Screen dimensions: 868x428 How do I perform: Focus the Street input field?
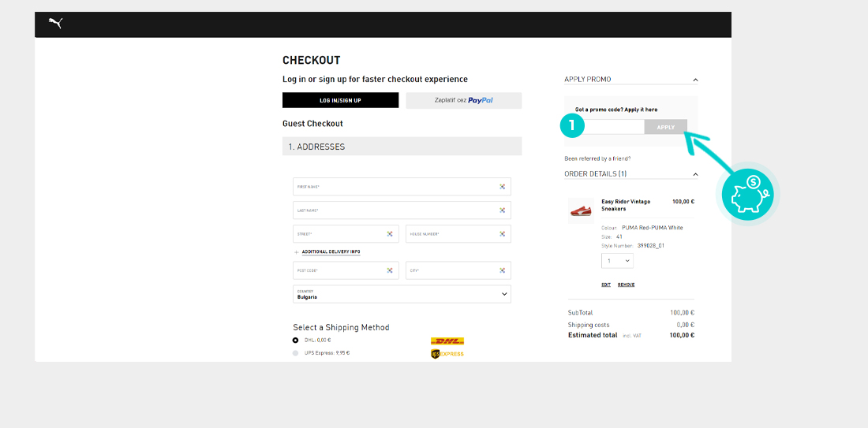pyautogui.click(x=346, y=234)
